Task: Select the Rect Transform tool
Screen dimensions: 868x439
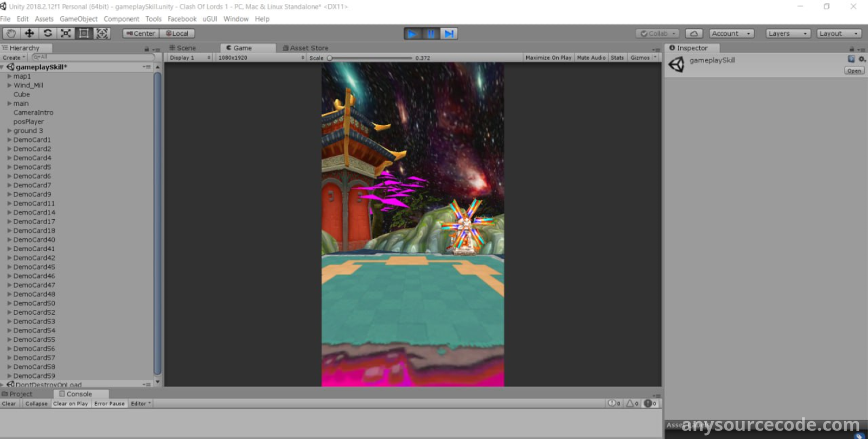Action: coord(84,34)
